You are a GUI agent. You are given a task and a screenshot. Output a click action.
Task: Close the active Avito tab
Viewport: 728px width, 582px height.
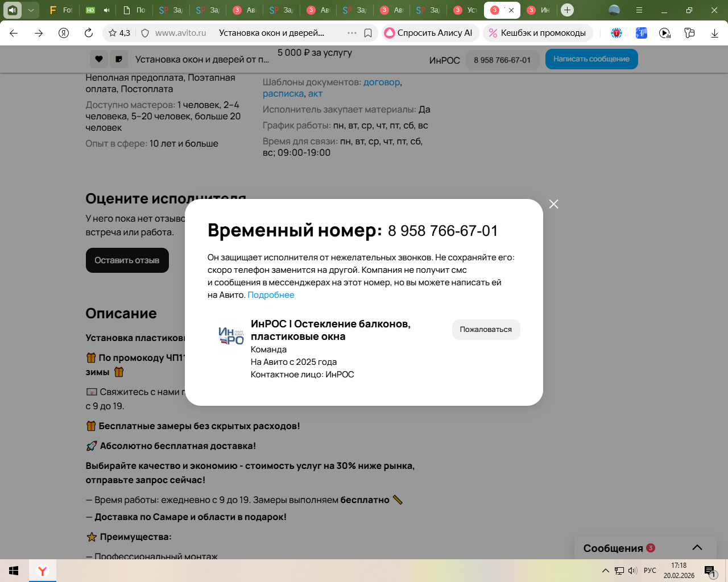[511, 10]
